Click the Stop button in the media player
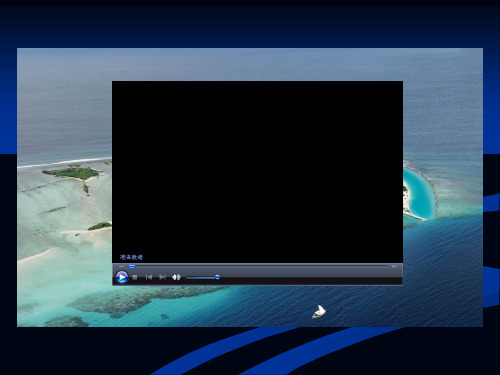Image resolution: width=500 pixels, height=375 pixels. coord(135,277)
